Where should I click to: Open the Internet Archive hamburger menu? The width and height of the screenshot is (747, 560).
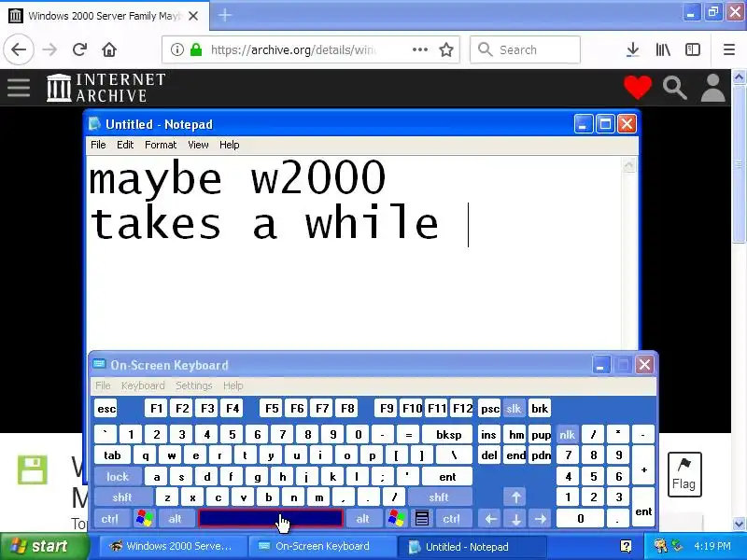pos(19,87)
